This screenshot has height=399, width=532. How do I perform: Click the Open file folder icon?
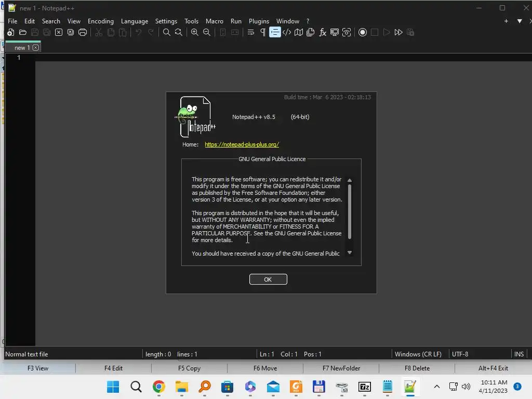[23, 32]
